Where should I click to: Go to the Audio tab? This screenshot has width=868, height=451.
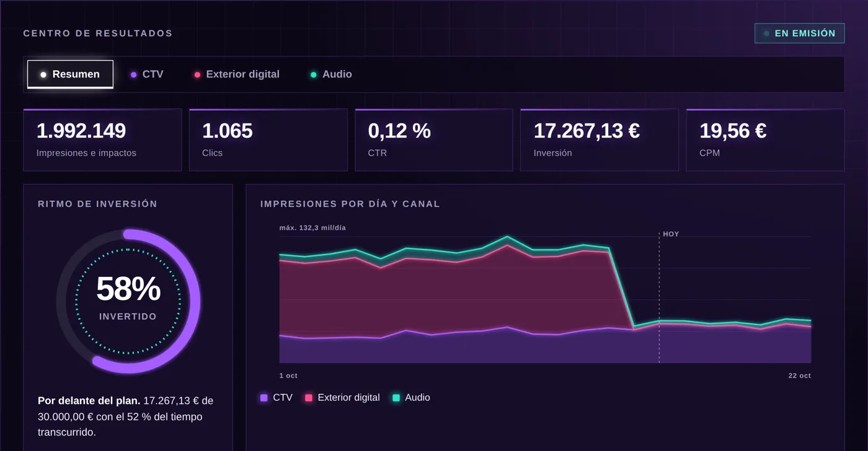[x=331, y=74]
